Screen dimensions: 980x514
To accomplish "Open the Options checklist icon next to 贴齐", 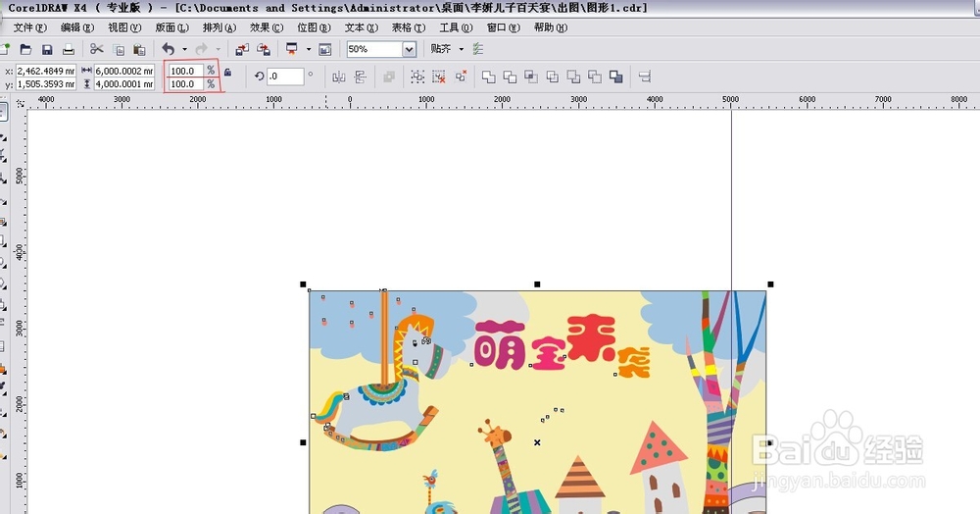I will click(x=478, y=49).
